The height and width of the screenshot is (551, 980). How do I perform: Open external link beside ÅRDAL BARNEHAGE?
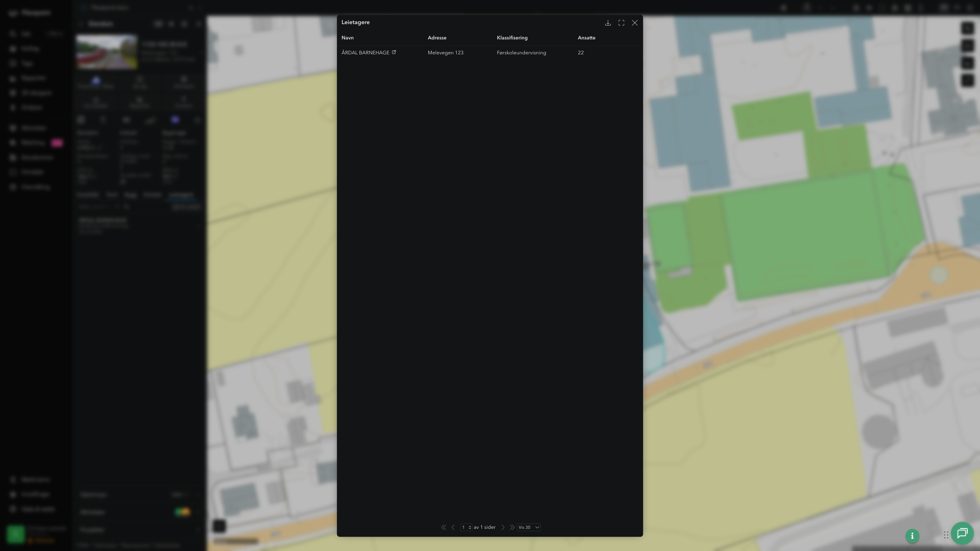coord(394,52)
